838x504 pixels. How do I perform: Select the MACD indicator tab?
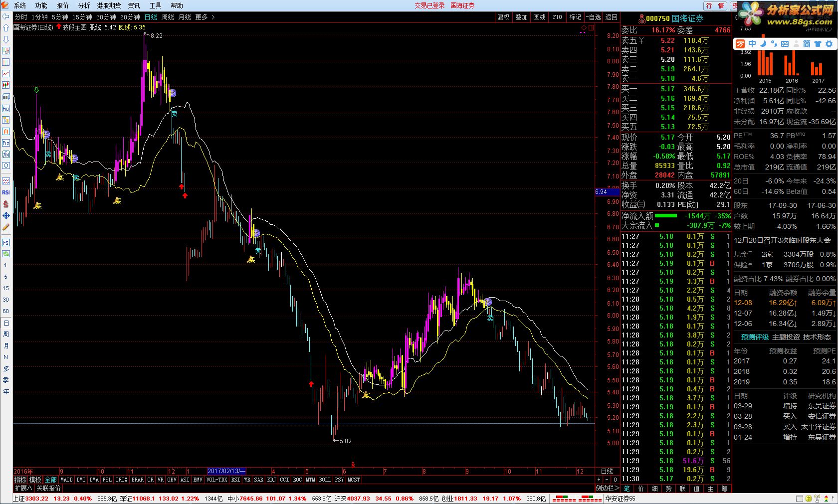point(66,480)
